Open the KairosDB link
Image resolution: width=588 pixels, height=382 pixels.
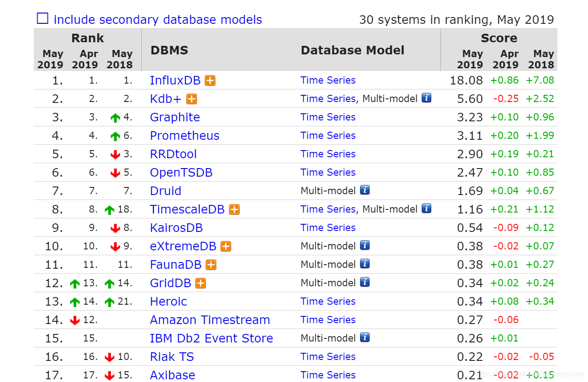pyautogui.click(x=176, y=228)
